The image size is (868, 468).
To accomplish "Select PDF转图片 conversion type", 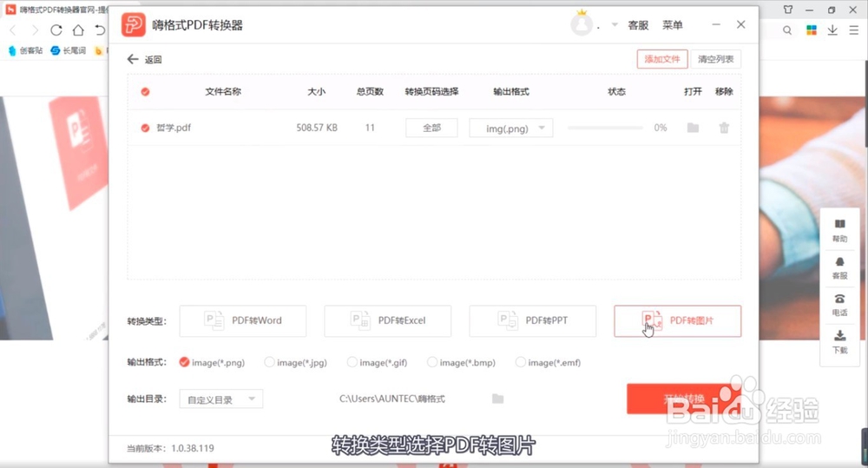I will [x=678, y=320].
